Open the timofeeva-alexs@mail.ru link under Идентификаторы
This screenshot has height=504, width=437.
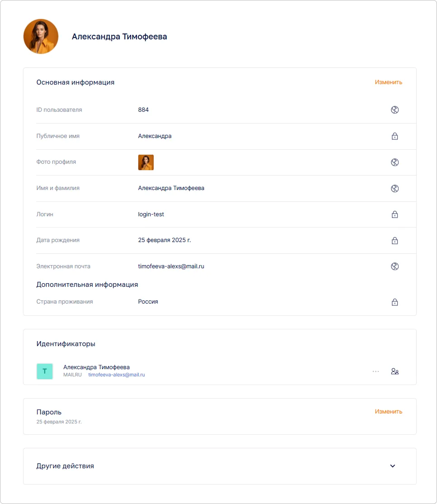pos(116,375)
